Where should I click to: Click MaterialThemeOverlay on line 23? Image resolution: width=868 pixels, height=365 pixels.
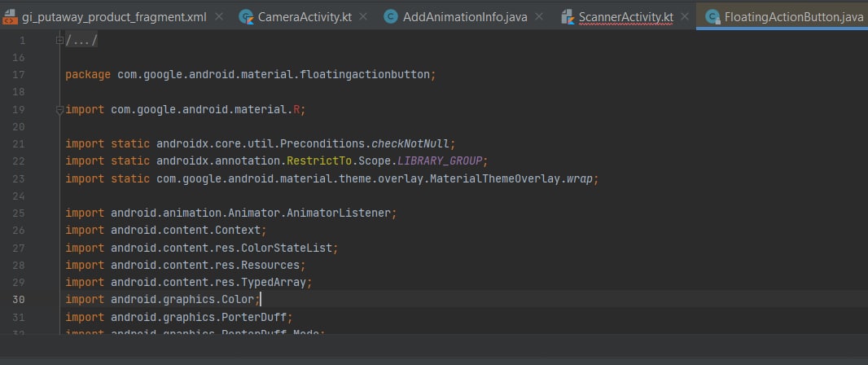[495, 179]
